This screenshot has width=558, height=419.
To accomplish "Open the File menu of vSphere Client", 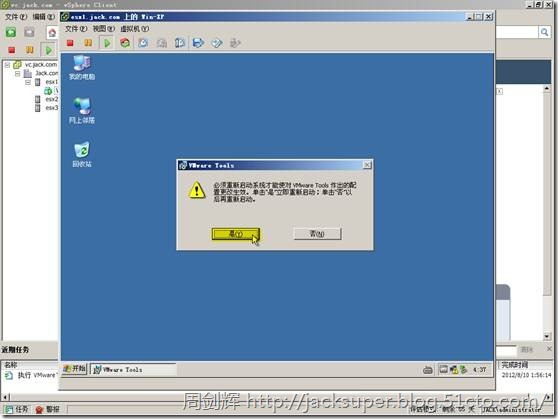I will [16, 17].
